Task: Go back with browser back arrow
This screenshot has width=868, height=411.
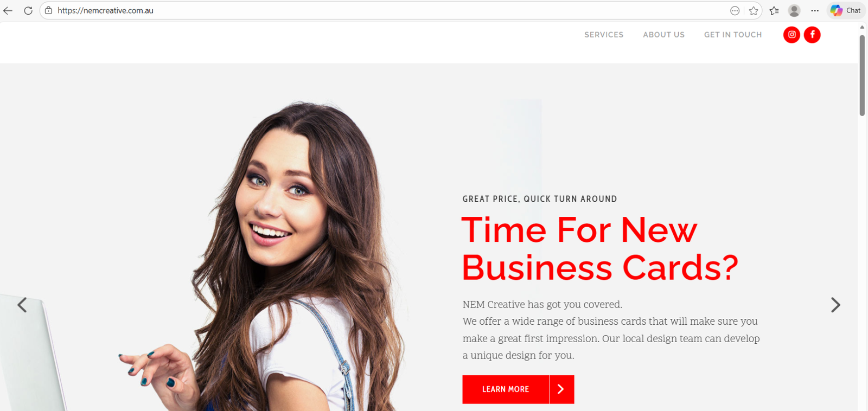Action: (8, 10)
